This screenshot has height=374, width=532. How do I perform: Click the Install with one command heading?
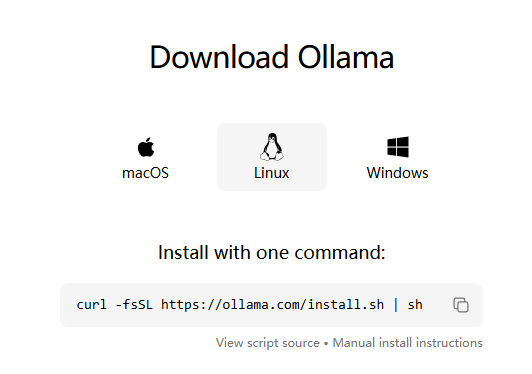[x=272, y=253]
